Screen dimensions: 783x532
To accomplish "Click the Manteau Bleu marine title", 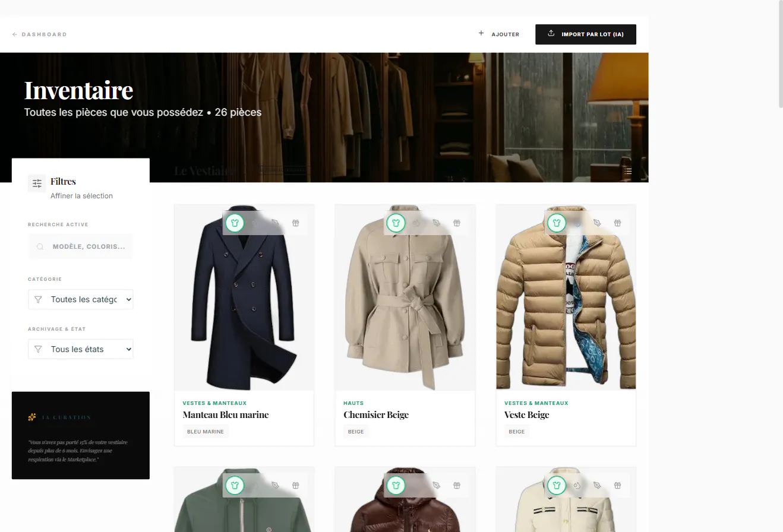I will [x=226, y=415].
